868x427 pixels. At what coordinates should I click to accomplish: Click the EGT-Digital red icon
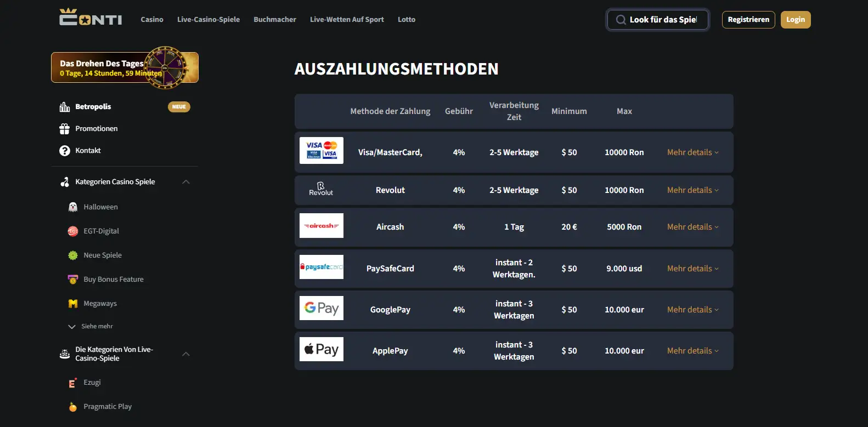[x=73, y=231]
